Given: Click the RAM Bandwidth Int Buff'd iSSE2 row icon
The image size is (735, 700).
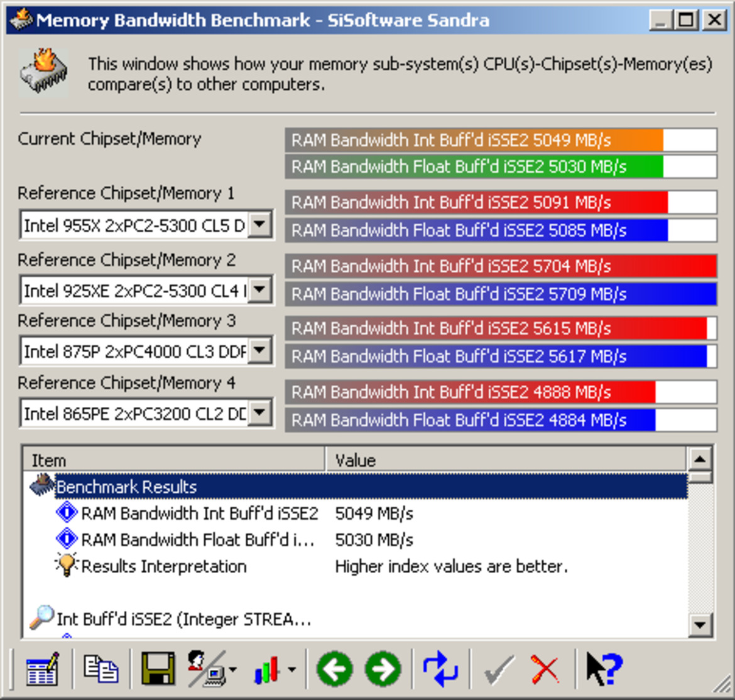Looking at the screenshot, I should click(67, 512).
